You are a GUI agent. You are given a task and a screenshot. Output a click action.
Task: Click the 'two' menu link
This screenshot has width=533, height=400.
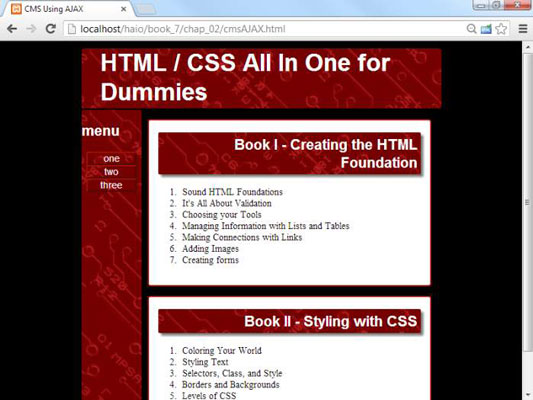click(x=111, y=172)
